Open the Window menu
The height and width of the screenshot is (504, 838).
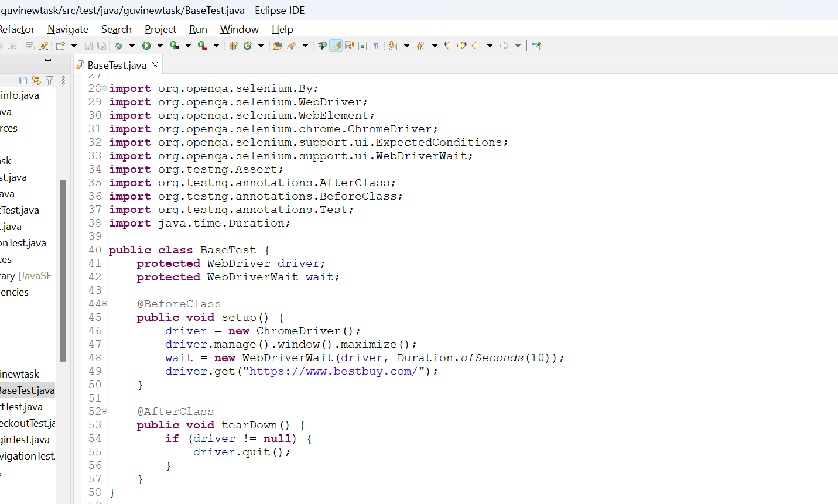tap(240, 29)
